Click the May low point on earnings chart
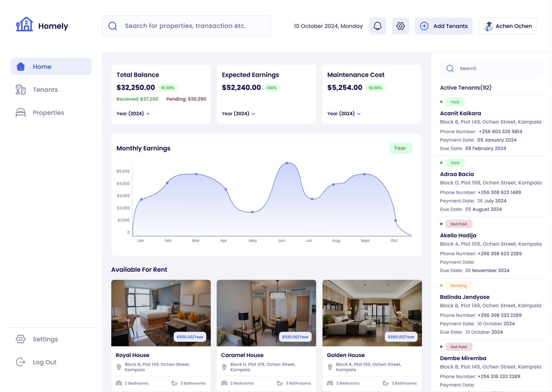 (x=252, y=212)
